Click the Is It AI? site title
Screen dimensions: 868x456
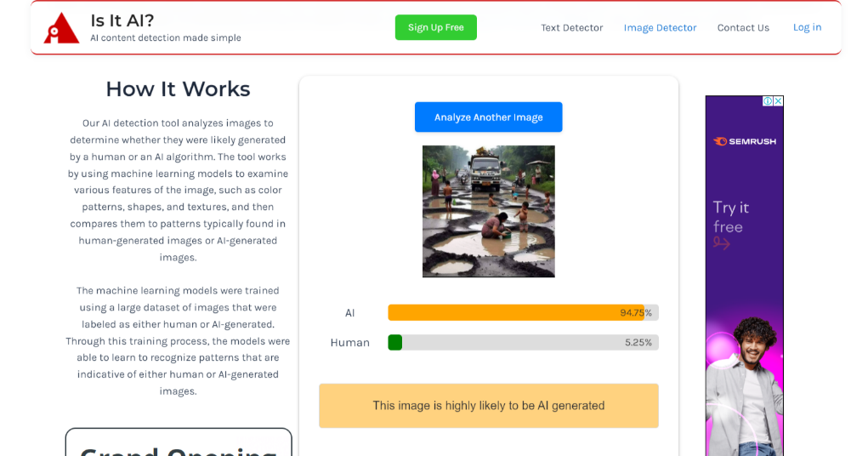pos(122,20)
